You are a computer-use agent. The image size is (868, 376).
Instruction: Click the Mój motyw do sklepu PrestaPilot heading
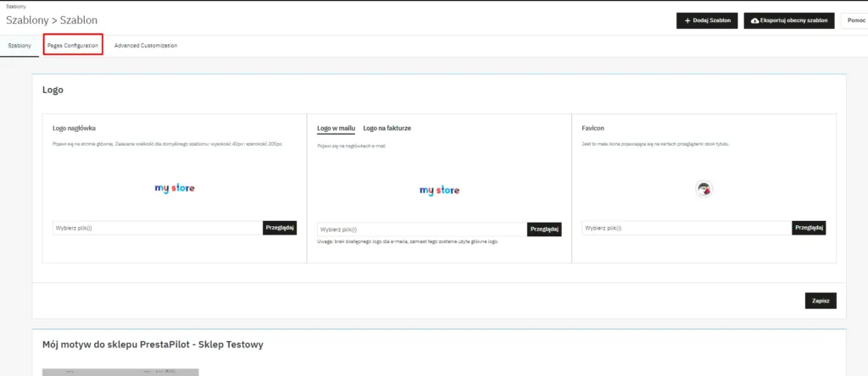pyautogui.click(x=153, y=345)
